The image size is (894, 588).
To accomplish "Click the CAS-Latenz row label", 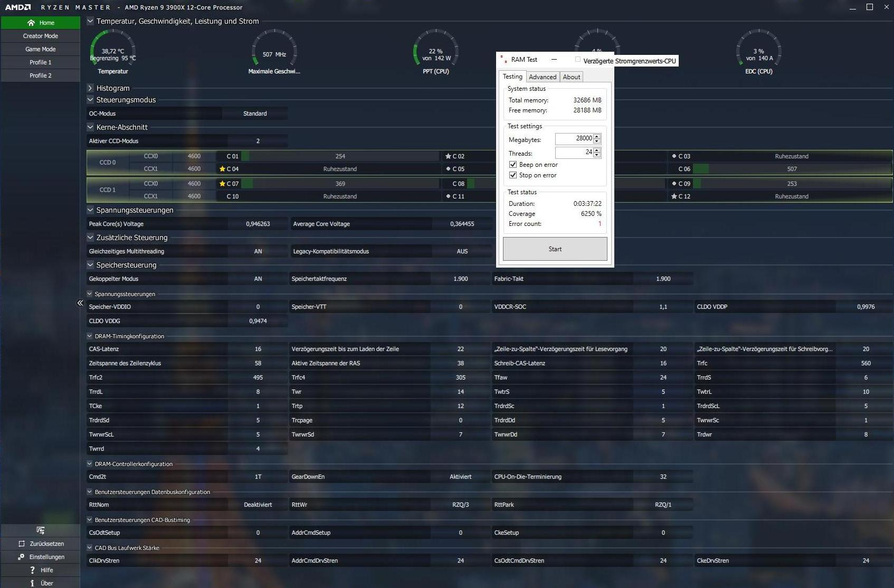I will coord(104,349).
